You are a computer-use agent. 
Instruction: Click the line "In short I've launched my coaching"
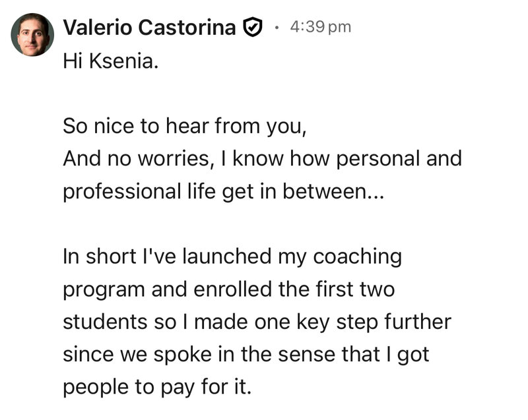(x=232, y=257)
